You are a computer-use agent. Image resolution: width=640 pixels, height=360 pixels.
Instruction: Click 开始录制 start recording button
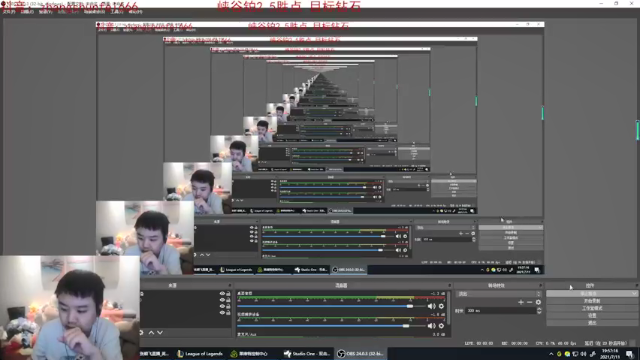592,301
